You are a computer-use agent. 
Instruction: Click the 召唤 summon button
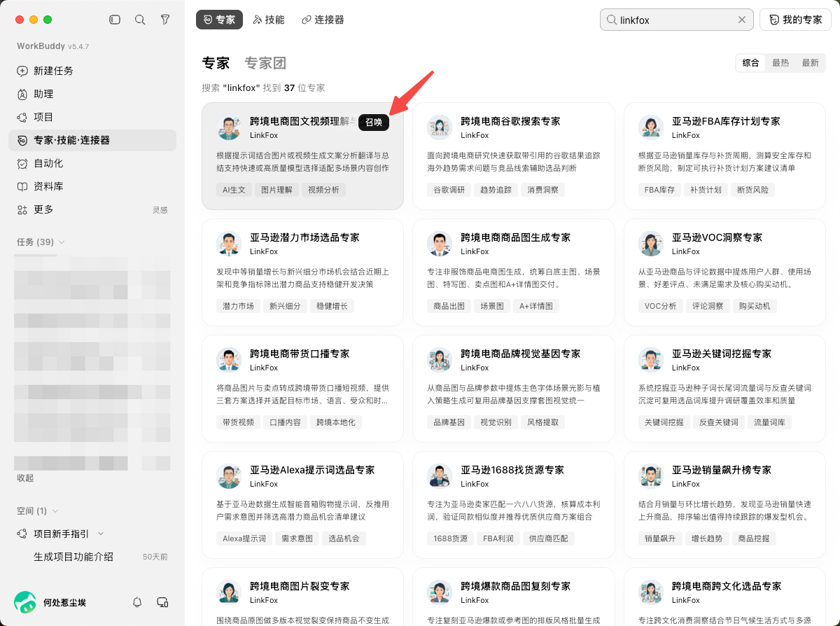click(x=374, y=122)
